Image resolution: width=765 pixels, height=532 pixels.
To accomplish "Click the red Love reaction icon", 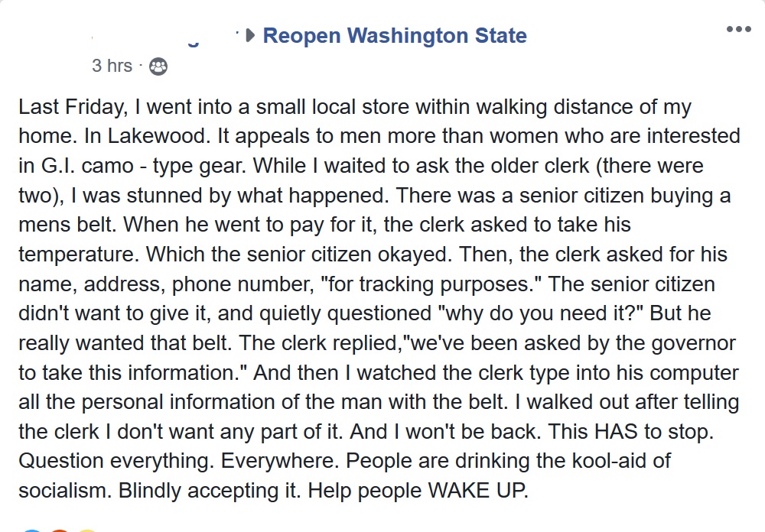I will point(60,529).
